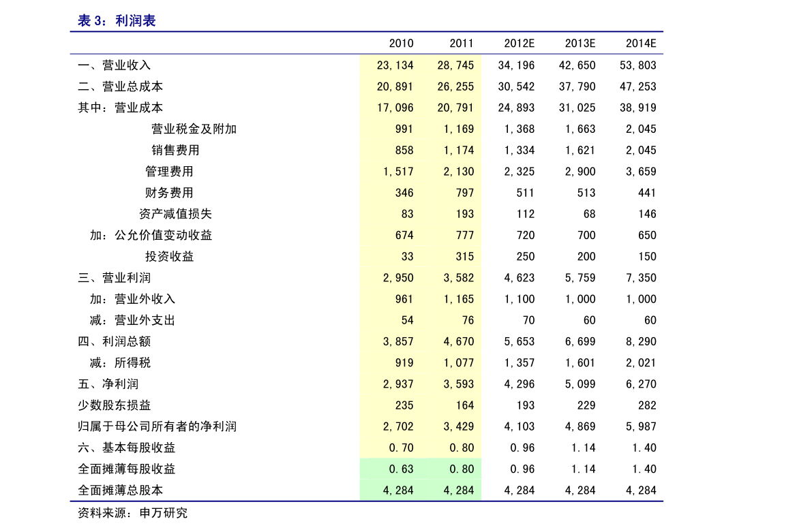Select the 投资收益 row label

(169, 256)
